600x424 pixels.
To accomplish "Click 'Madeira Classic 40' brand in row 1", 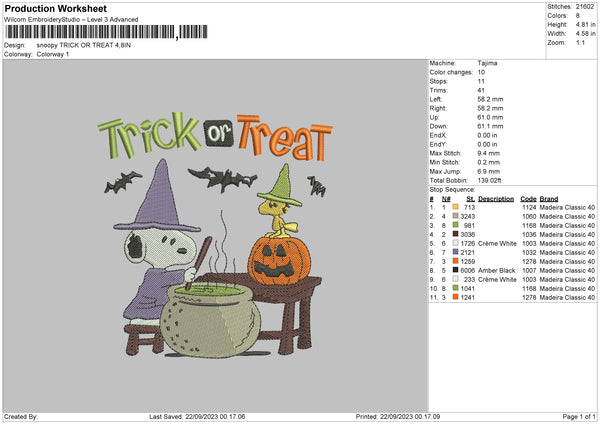I will (x=567, y=207).
